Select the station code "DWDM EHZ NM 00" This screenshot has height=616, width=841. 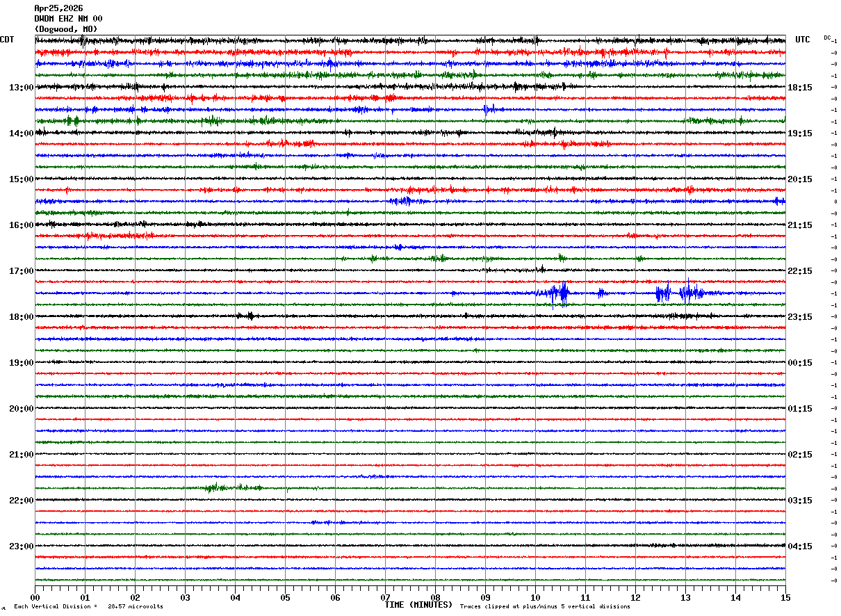pyautogui.click(x=68, y=19)
